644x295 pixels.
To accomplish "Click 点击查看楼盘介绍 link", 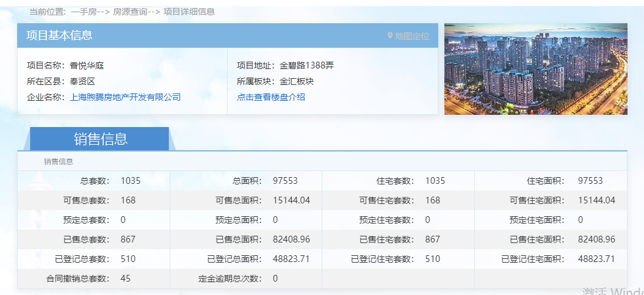I will [271, 97].
